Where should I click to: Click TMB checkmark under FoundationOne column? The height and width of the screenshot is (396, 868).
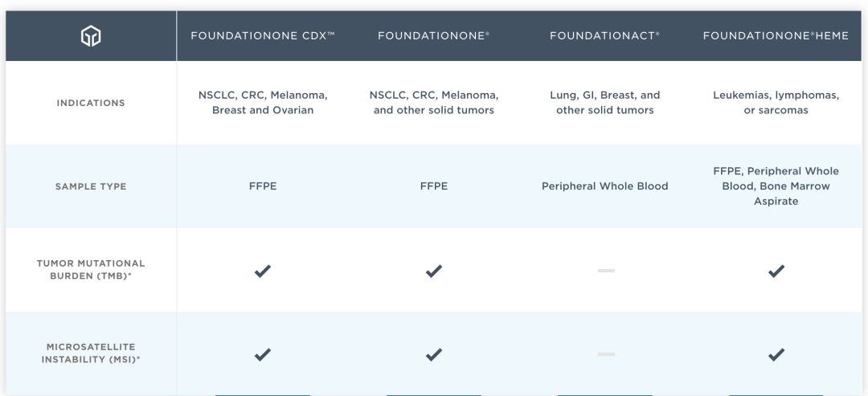434,271
